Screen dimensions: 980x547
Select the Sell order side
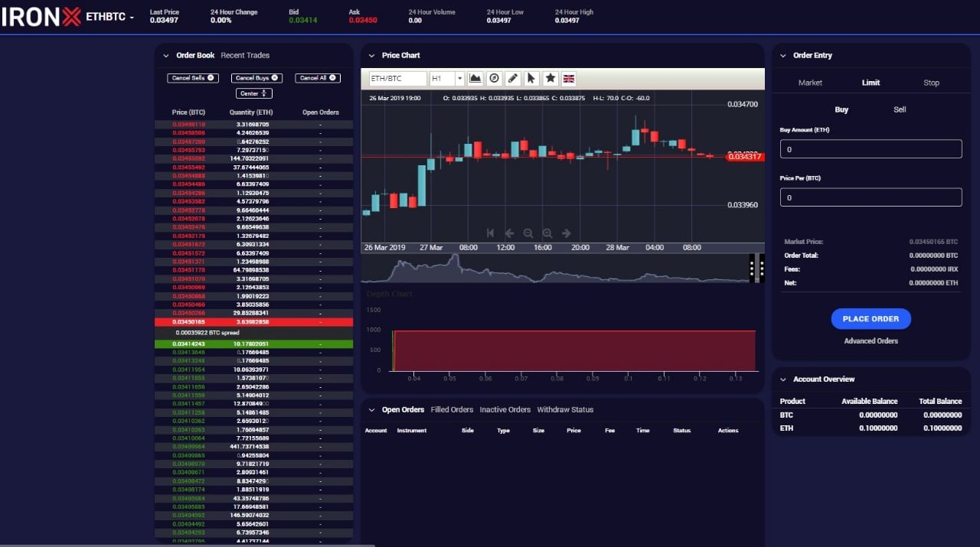(x=900, y=109)
